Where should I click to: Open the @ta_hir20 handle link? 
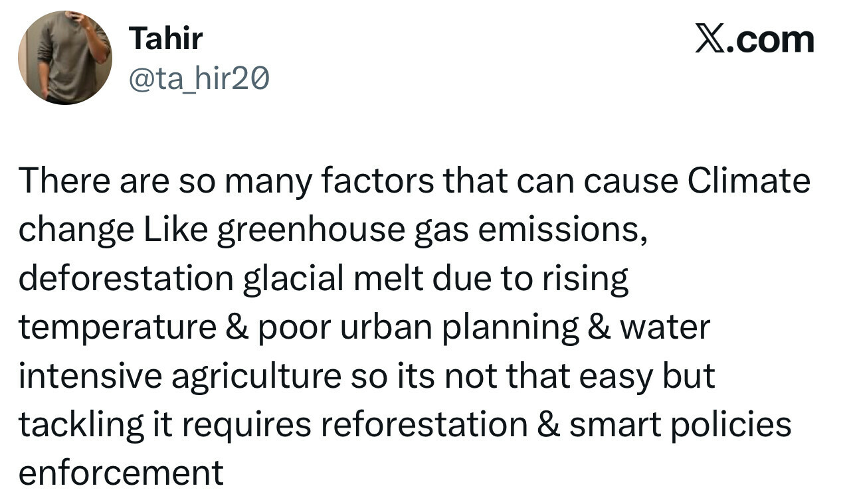tap(199, 80)
